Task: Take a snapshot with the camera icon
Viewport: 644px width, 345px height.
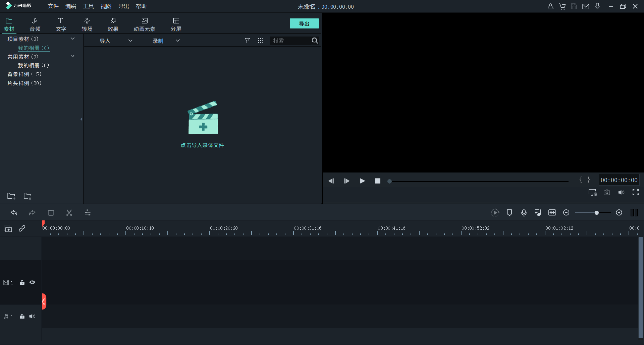Action: click(607, 193)
